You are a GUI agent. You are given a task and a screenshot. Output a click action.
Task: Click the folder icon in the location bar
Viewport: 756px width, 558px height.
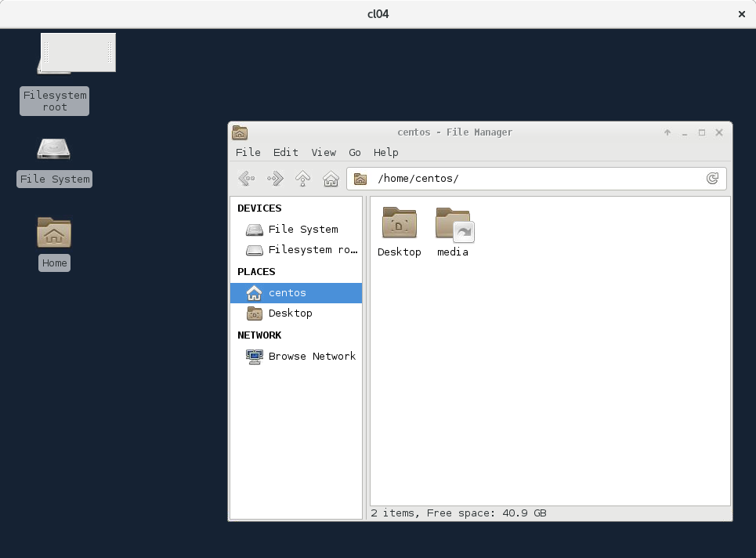(360, 179)
